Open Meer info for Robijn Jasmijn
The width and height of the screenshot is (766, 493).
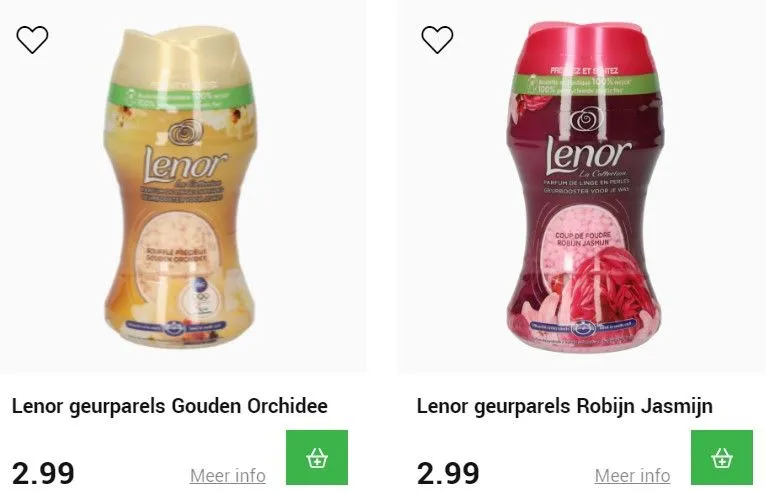tap(633, 475)
